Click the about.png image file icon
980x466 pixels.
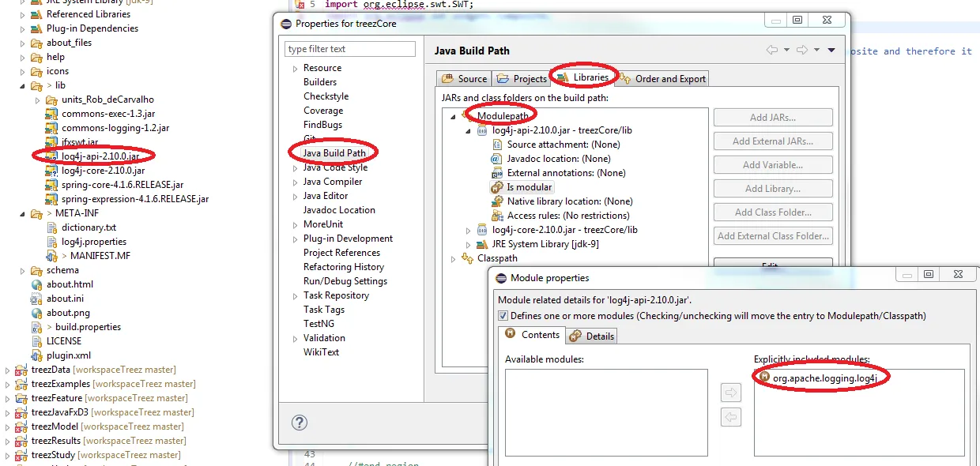[37, 313]
